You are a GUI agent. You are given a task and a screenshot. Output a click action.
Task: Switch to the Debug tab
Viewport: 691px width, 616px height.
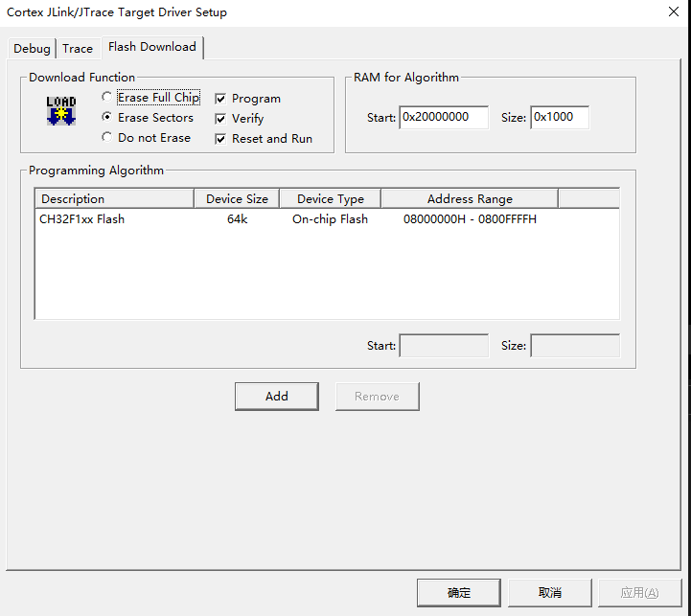point(32,49)
